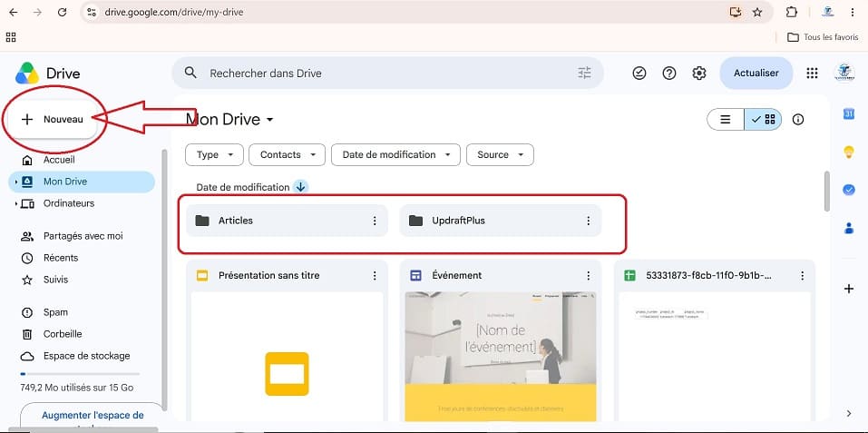
Task: Select Mon Drive in sidebar
Action: click(x=82, y=182)
